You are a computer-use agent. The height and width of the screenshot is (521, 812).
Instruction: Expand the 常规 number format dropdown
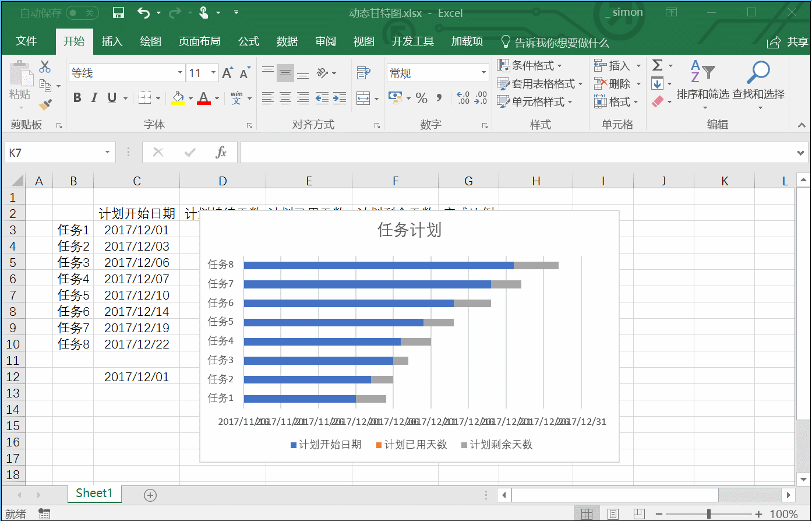(483, 72)
